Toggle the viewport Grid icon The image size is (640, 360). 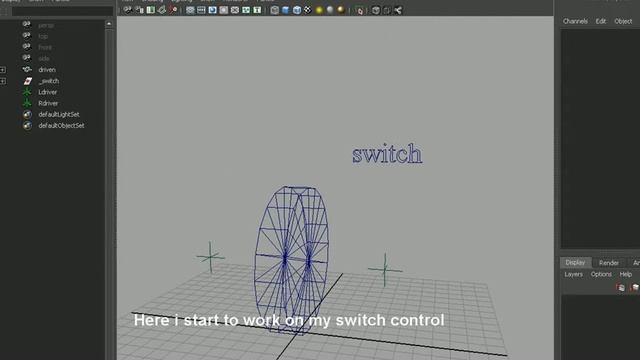point(190,10)
